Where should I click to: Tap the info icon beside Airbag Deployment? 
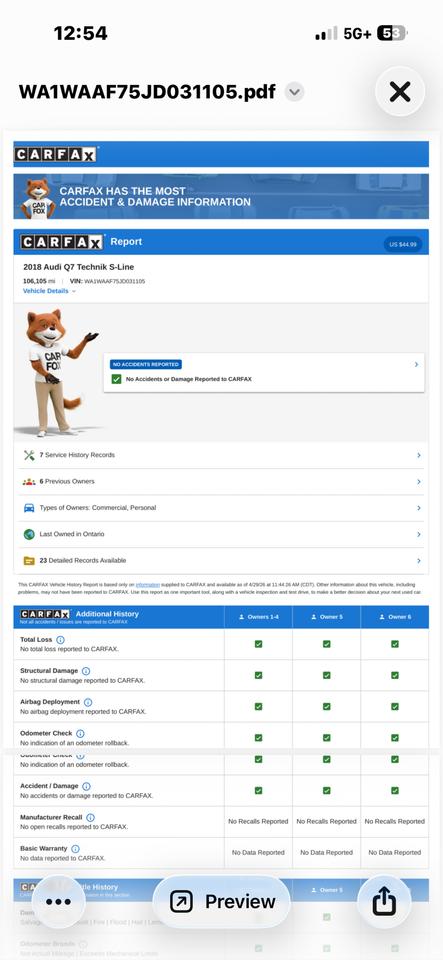(x=87, y=702)
